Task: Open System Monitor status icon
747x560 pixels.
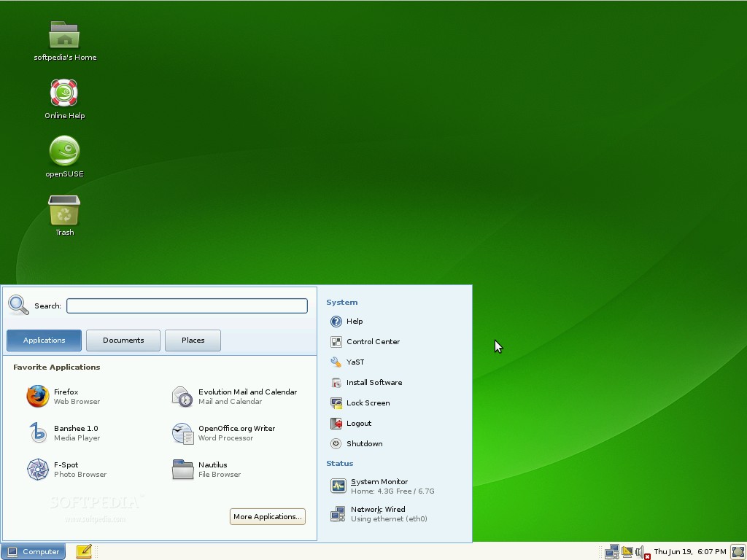Action: coord(338,486)
